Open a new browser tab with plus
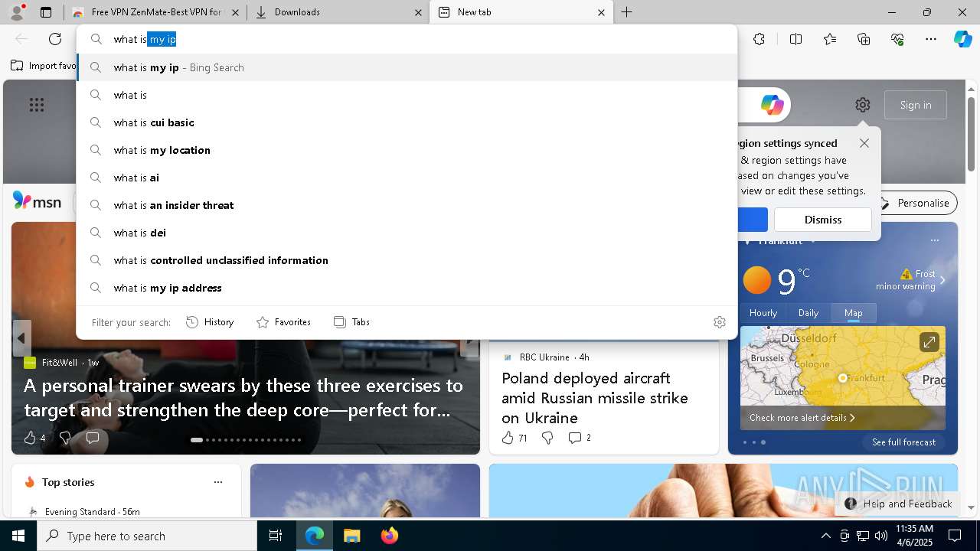 coord(627,12)
